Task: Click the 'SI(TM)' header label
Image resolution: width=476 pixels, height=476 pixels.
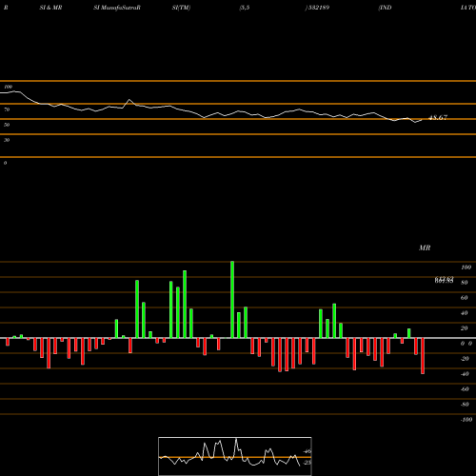Action: [x=181, y=8]
